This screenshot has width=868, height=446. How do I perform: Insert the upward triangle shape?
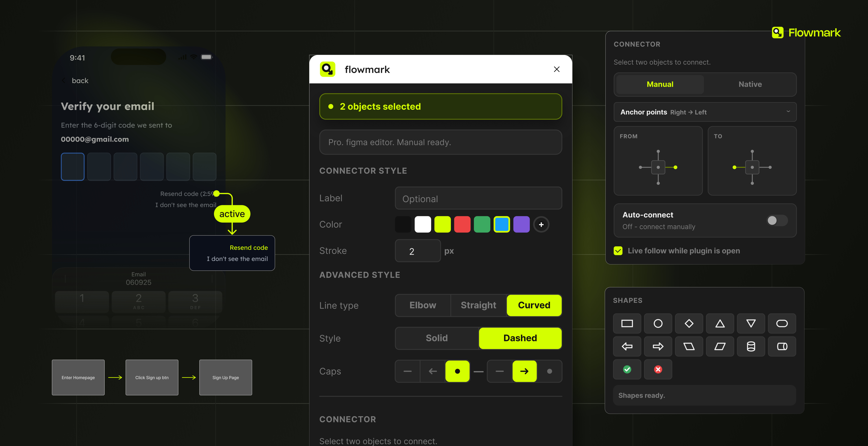[720, 323]
